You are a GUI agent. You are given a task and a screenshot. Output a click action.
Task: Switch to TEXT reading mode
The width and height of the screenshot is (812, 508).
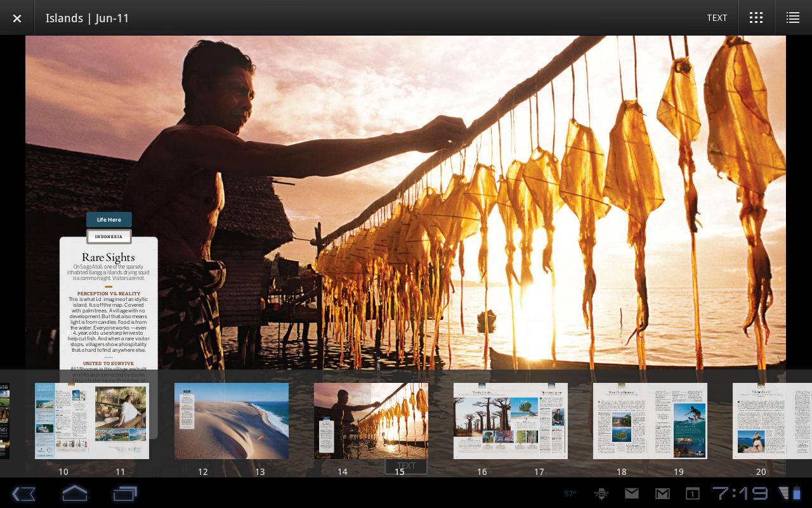click(717, 18)
